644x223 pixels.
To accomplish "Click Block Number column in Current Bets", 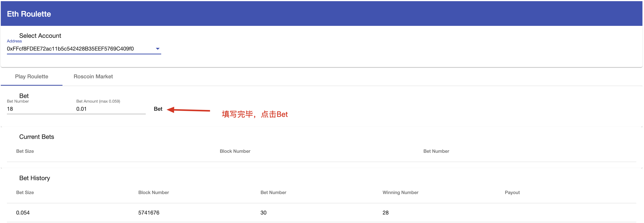I will pyautogui.click(x=235, y=151).
